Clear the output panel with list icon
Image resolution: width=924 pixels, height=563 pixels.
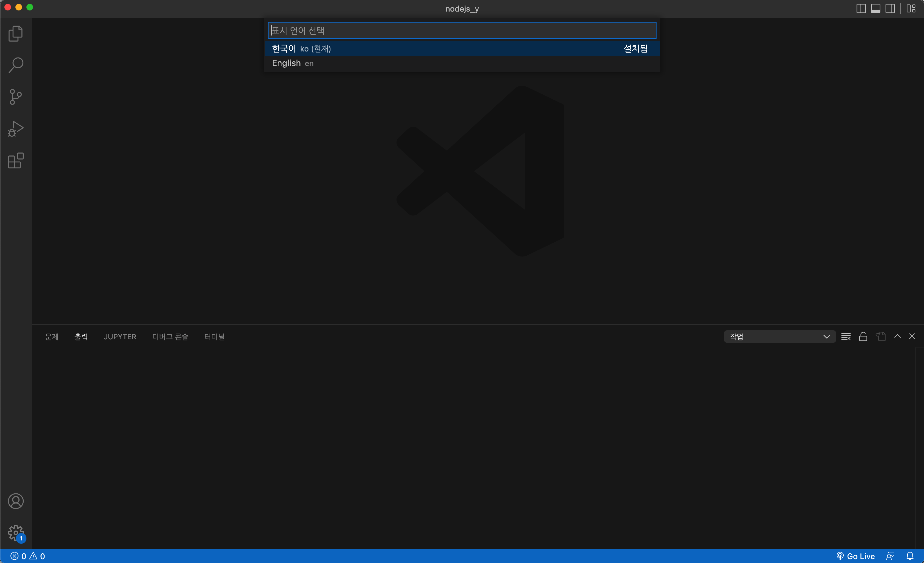[846, 337]
